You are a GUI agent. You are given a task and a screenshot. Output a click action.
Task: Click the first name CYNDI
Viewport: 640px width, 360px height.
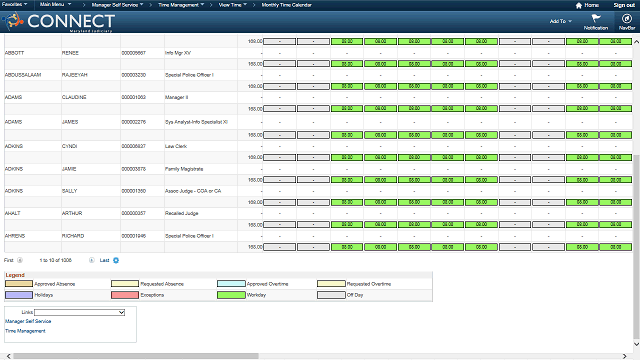click(x=69, y=146)
